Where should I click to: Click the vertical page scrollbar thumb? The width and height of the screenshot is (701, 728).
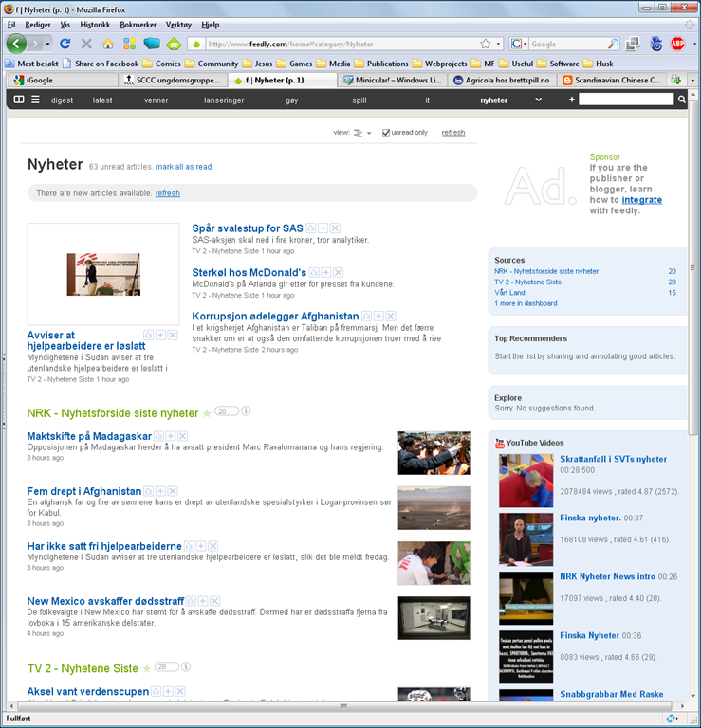coord(692,268)
